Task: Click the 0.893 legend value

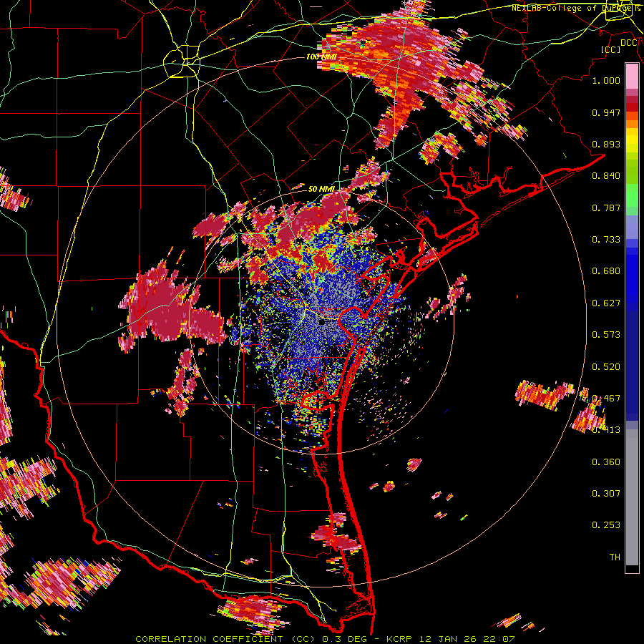Action: click(x=606, y=144)
